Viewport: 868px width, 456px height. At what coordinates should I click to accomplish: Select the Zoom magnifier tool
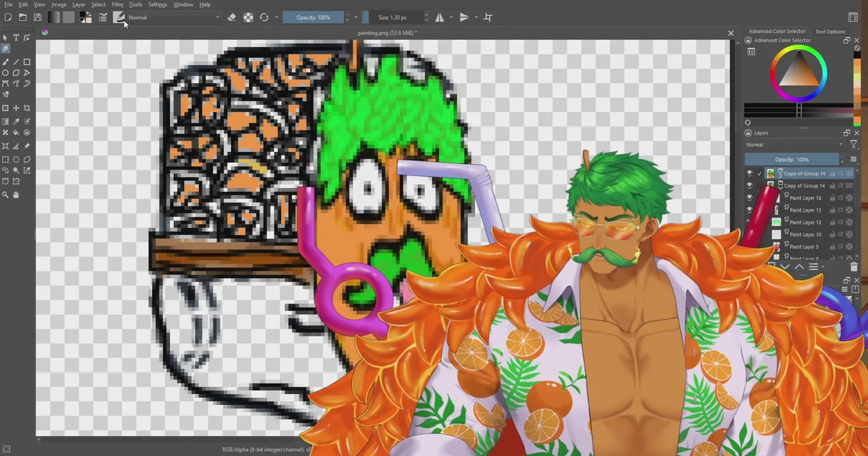pyautogui.click(x=6, y=195)
